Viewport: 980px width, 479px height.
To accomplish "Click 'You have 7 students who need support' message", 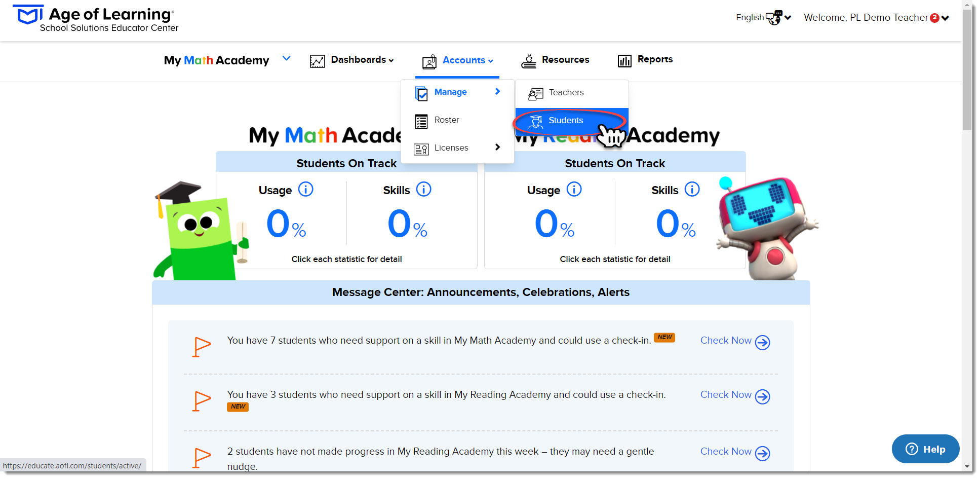I will [439, 341].
